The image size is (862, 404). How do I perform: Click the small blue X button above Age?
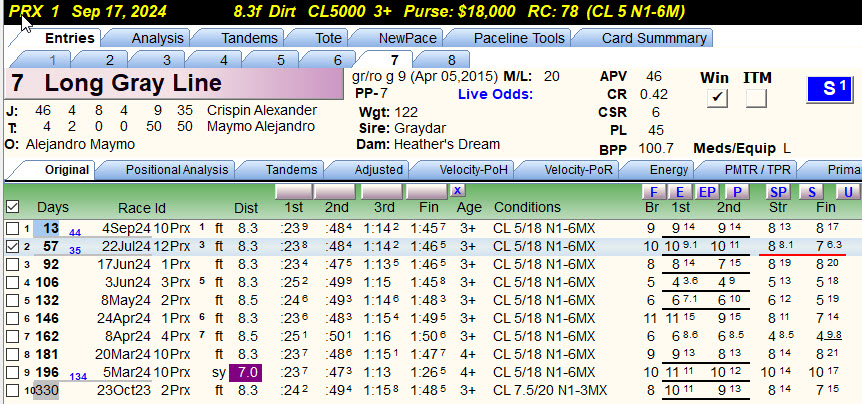coord(457,191)
